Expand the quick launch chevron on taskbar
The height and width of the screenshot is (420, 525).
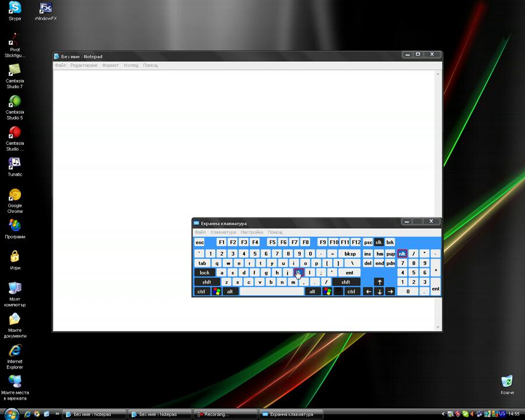(57, 414)
